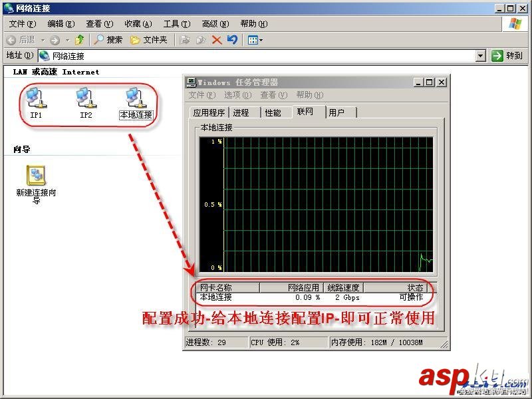Click the 后退 back arrow button
Screen dimensions: 532x399
[x=21, y=40]
